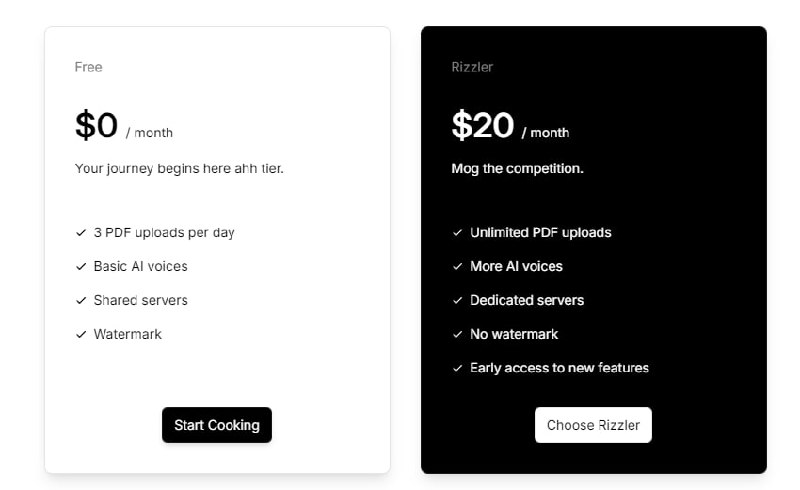
Task: Click the Choose Rizzler button
Action: click(x=593, y=425)
